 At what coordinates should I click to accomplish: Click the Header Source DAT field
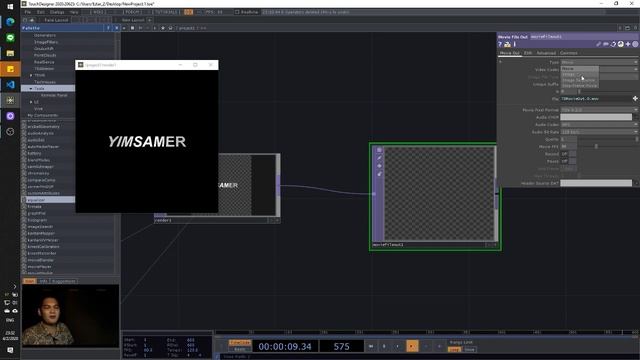(596, 183)
